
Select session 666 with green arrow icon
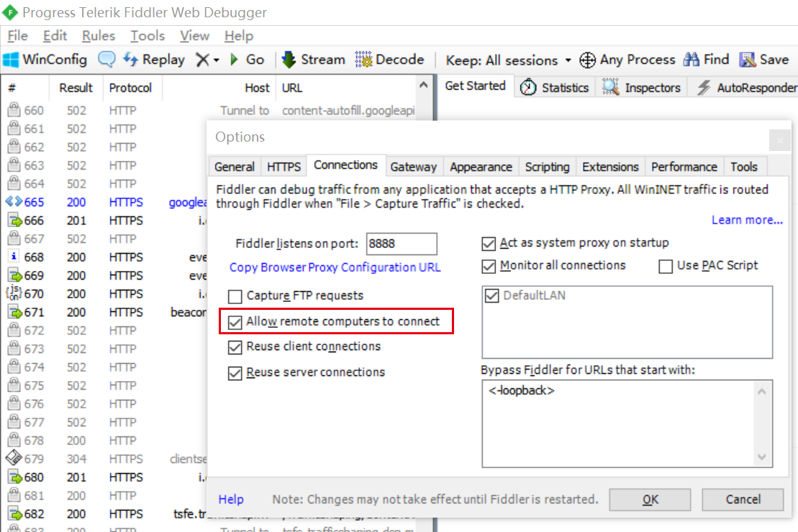coord(15,221)
